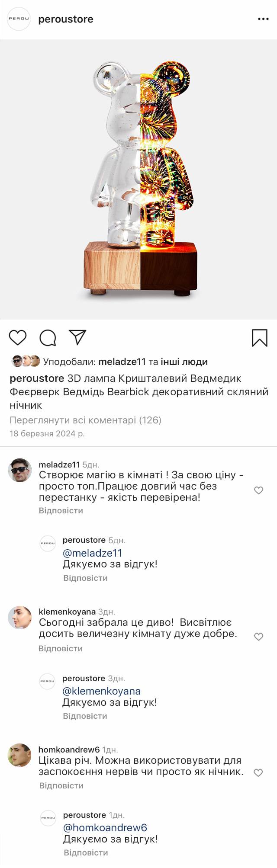
Task: Open klemenkoyana's avatar
Action: 20,618
